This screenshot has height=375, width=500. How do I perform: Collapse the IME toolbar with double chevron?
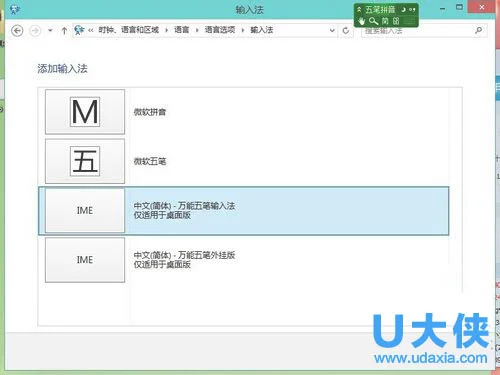tap(359, 10)
